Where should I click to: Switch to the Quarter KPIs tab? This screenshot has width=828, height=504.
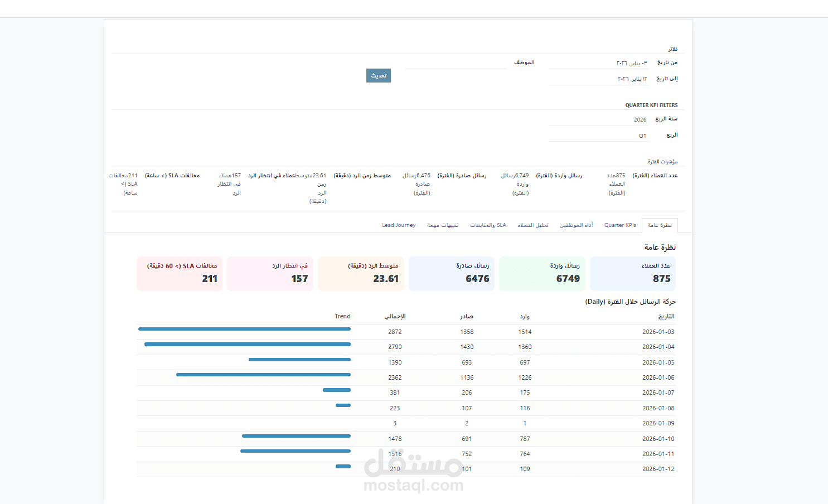tap(620, 225)
